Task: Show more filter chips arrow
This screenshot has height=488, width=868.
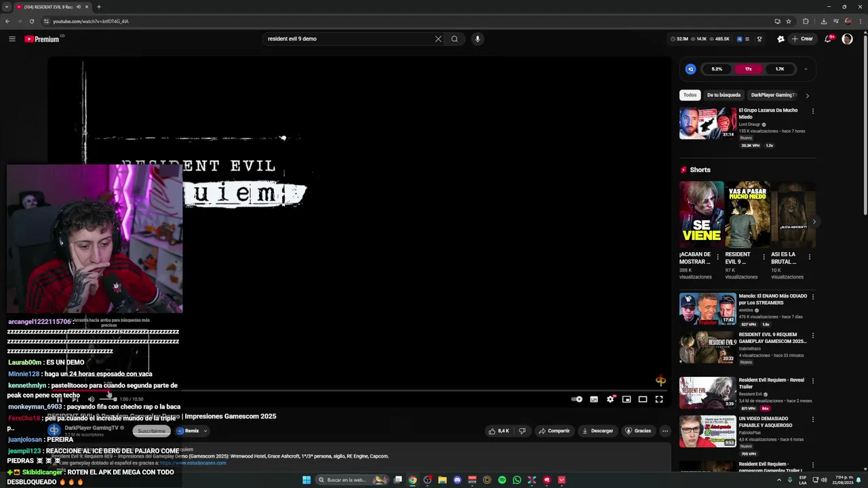Action: click(x=807, y=96)
